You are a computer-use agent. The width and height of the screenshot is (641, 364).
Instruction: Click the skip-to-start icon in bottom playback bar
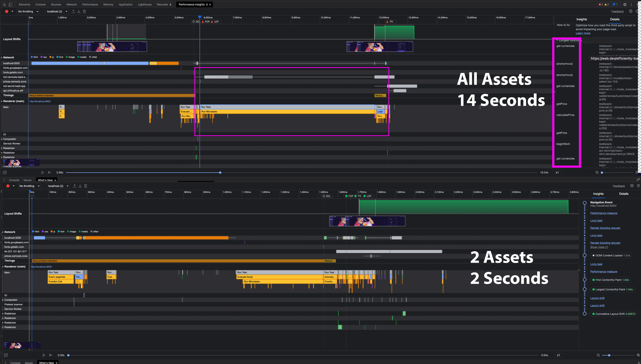click(x=51, y=355)
